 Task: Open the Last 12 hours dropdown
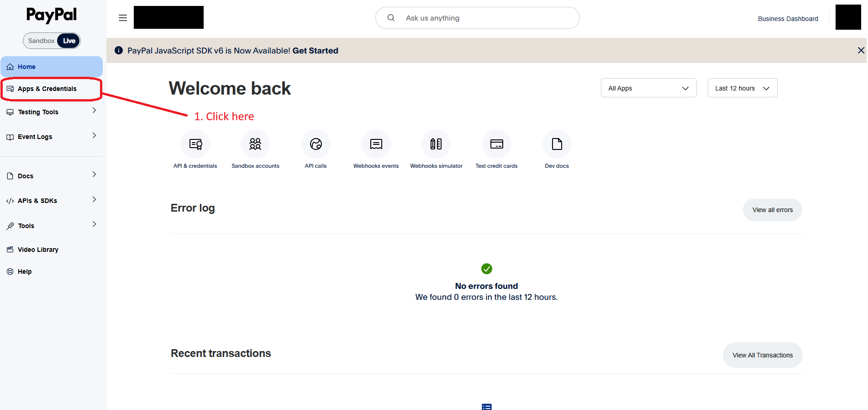[x=742, y=88]
